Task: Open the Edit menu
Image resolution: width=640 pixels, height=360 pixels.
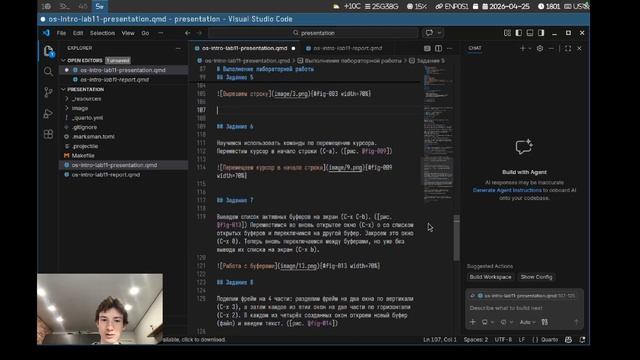Action: click(78, 33)
